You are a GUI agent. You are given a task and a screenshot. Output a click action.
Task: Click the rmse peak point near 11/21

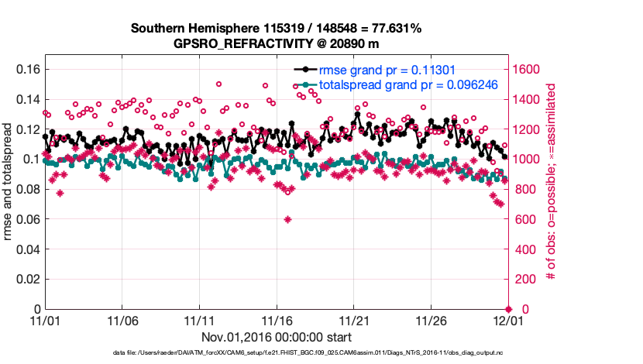357,114
